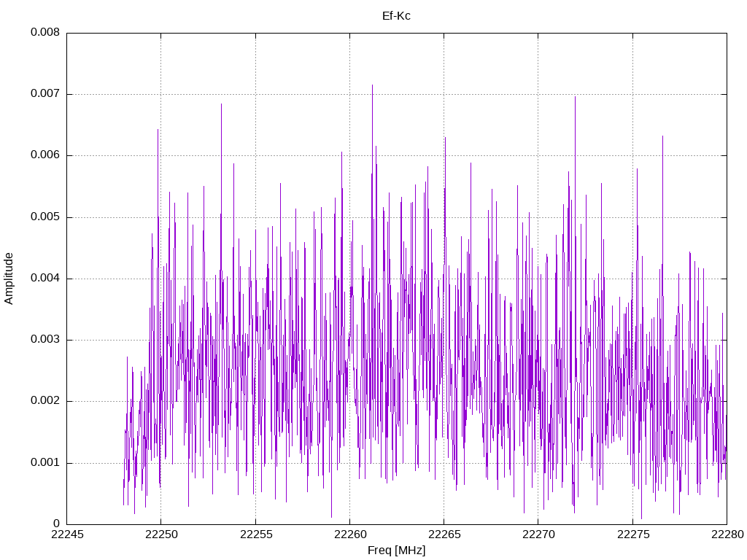Click the 0.004 y-axis tick label
The width and height of the screenshot is (747, 560).
(45, 278)
